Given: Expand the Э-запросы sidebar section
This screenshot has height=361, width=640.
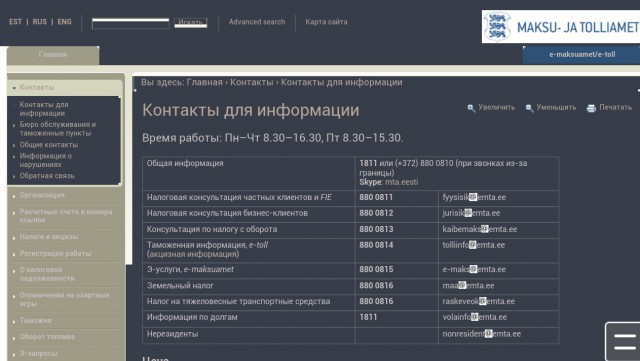Looking at the screenshot, I should point(38,353).
